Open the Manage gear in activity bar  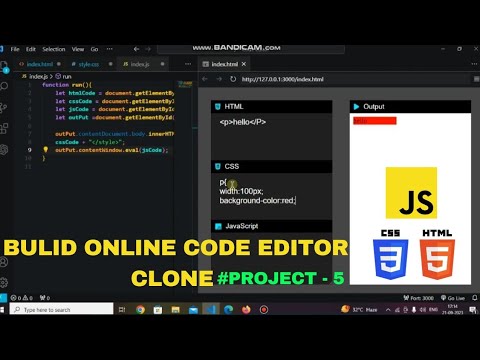coord(4,282)
